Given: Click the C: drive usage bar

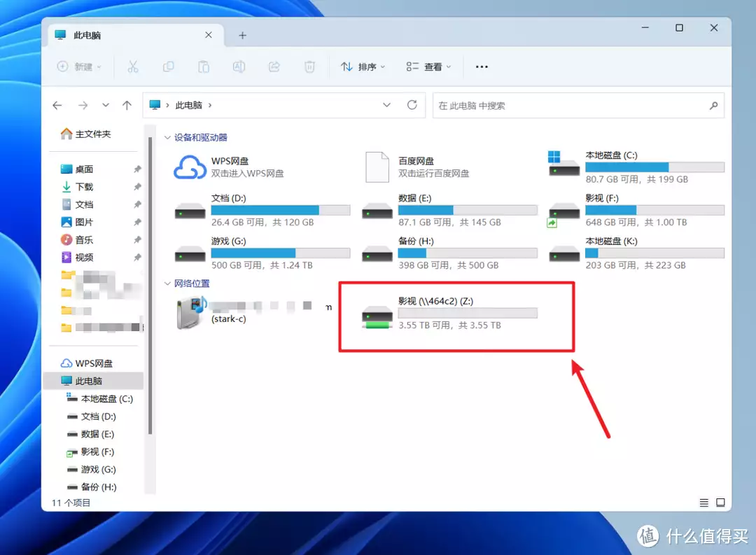Looking at the screenshot, I should 654,167.
